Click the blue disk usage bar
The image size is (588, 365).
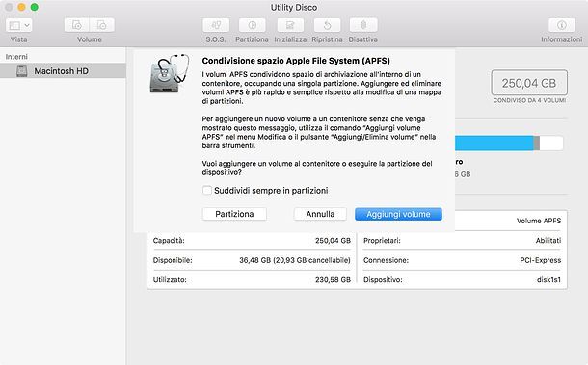click(494, 143)
